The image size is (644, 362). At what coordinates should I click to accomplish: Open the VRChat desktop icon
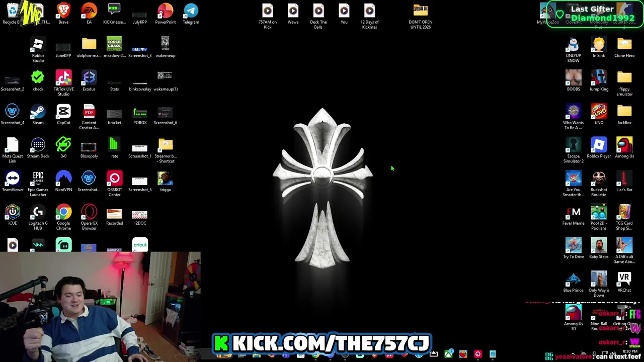coord(624,282)
